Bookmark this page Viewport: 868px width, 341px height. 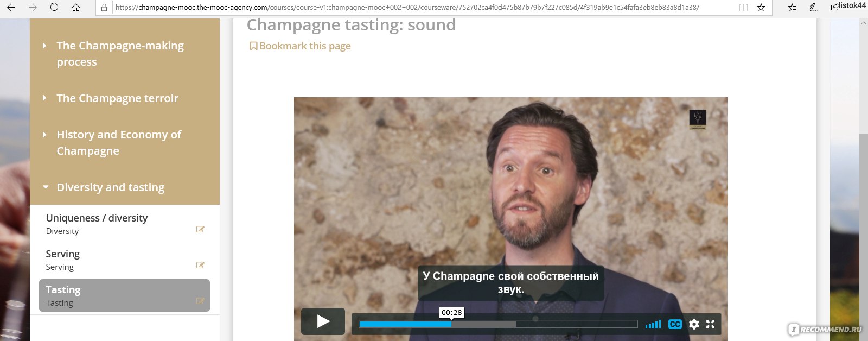point(300,46)
